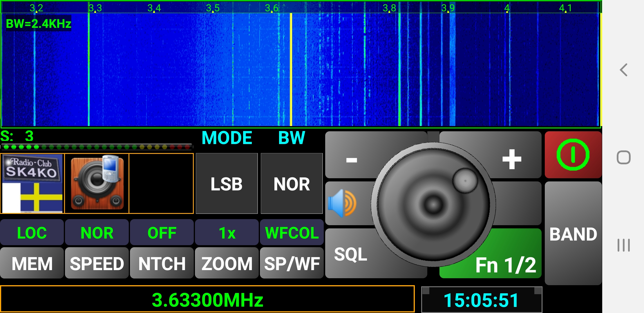The height and width of the screenshot is (313, 644).
Task: Open the BAND selection button
Action: (x=573, y=234)
